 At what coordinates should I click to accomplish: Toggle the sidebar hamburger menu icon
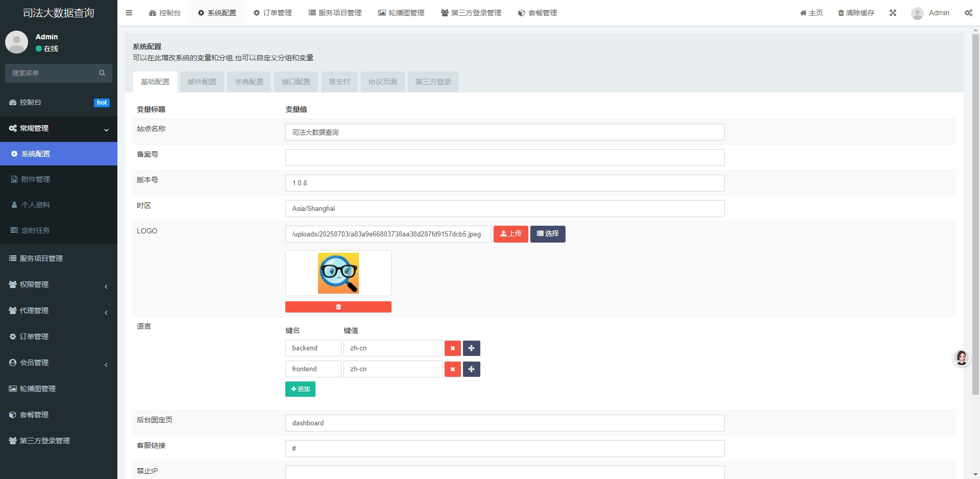click(x=129, y=13)
